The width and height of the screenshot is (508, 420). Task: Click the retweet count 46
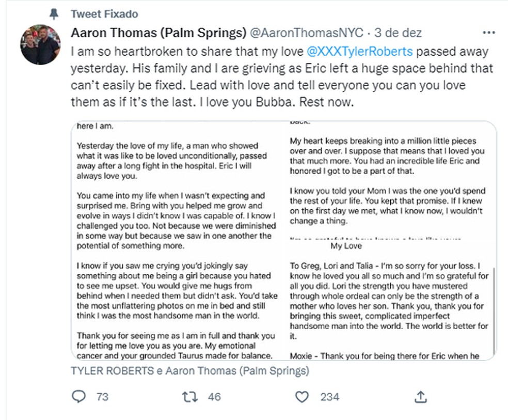[214, 396]
